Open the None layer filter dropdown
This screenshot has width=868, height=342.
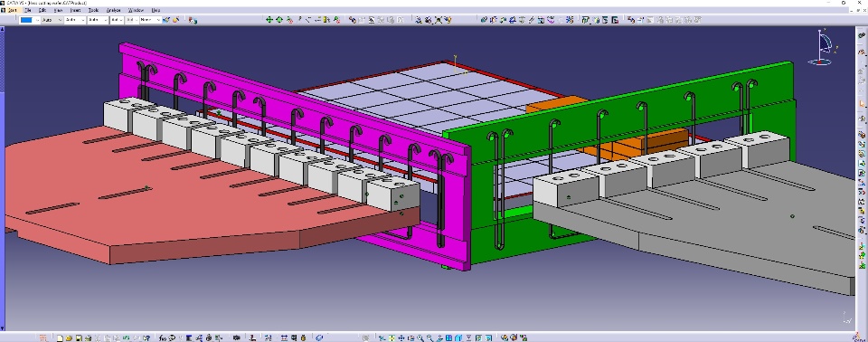pos(151,20)
